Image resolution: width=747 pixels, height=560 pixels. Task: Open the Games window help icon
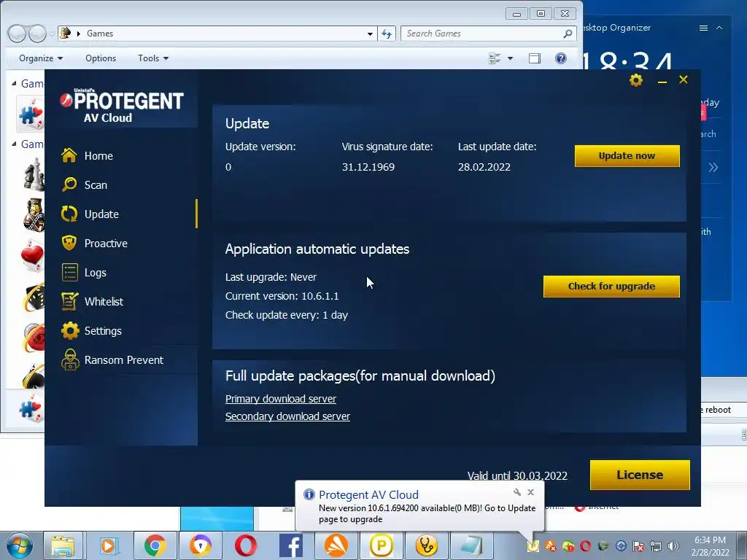coord(561,58)
